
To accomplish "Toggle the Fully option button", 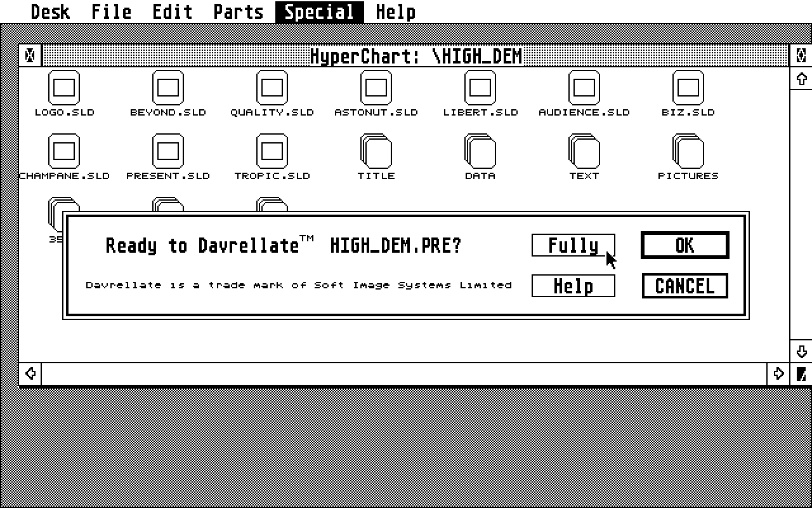I will pos(573,245).
